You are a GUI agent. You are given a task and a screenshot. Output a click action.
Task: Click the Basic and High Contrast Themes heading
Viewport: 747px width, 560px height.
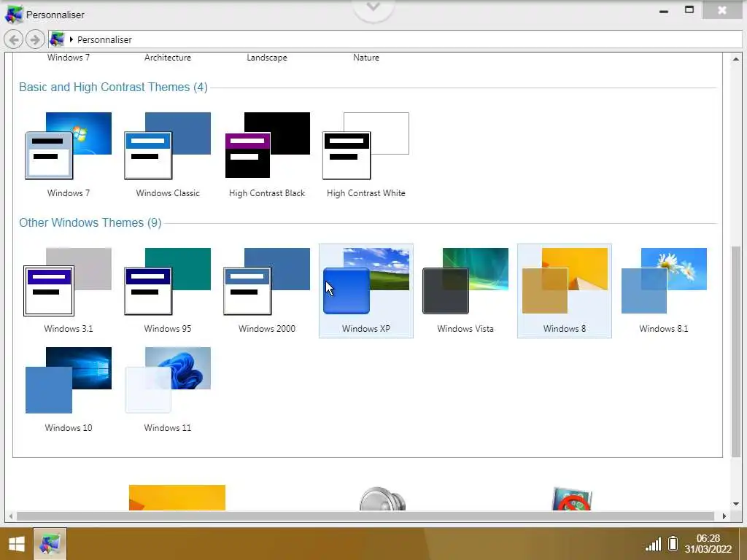coord(113,87)
